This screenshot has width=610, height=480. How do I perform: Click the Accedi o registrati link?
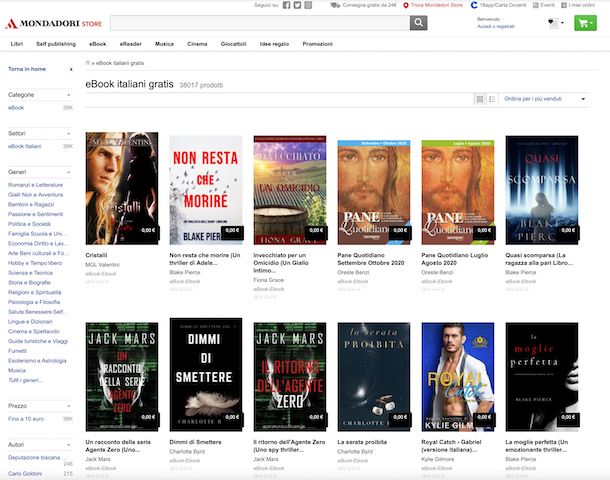pos(496,26)
